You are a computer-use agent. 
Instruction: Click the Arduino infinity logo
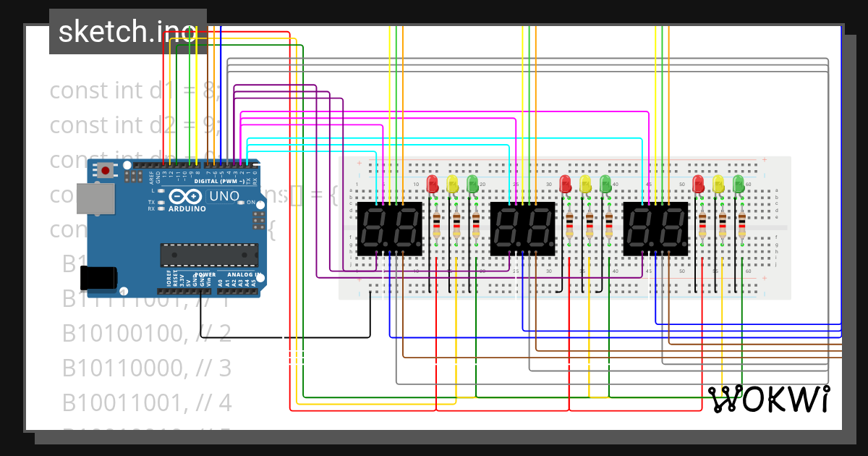point(184,197)
